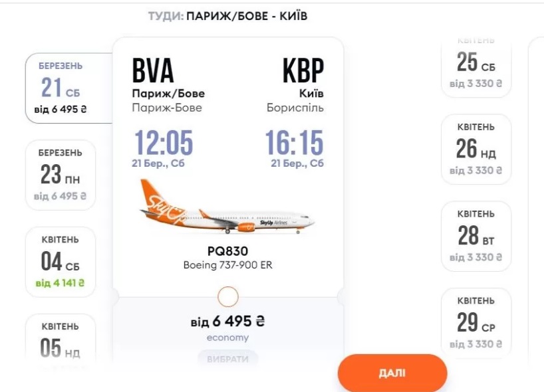This screenshot has width=544, height=392.
Task: Choose April 25 Saturday date card
Action: (x=476, y=68)
